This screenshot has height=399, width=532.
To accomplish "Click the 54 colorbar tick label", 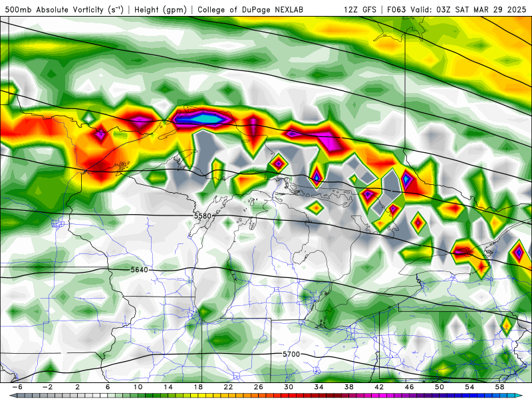I will coord(469,387).
